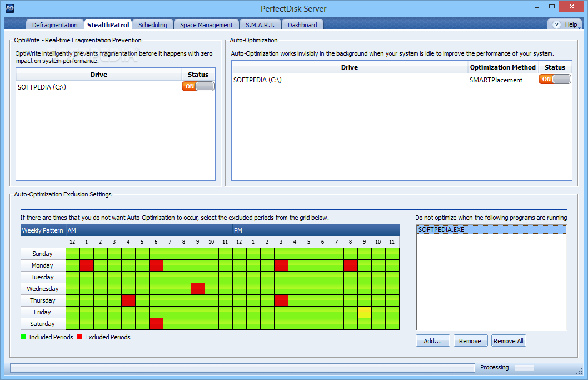Open the Space Management tab
The width and height of the screenshot is (588, 380).
(206, 25)
